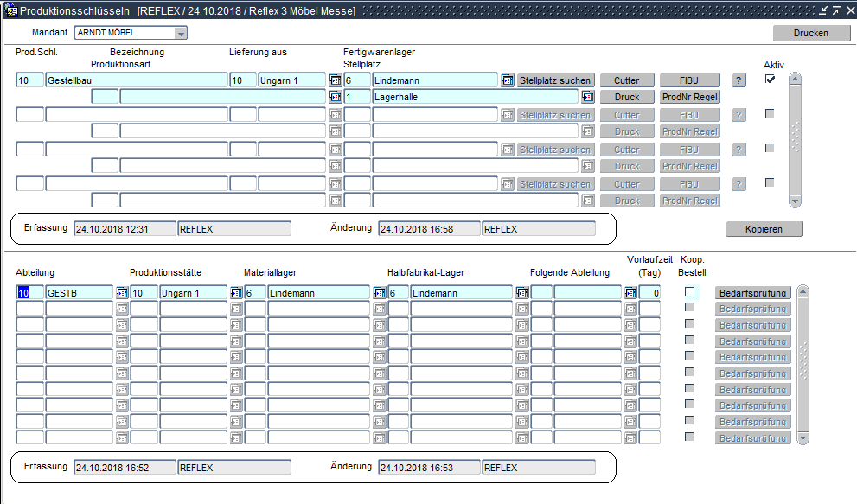The height and width of the screenshot is (504, 857).
Task: Run Bedarfsprüfung for the GESTB row
Action: pyautogui.click(x=752, y=293)
